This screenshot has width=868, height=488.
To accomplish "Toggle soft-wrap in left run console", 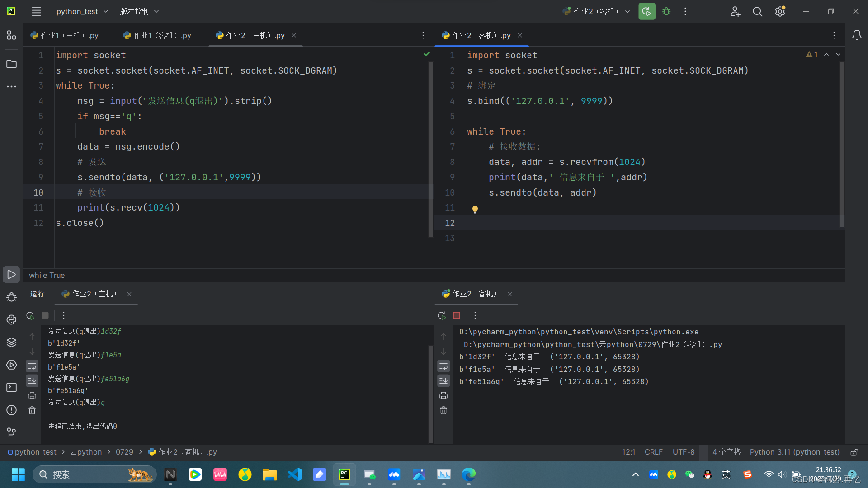I will 32,366.
